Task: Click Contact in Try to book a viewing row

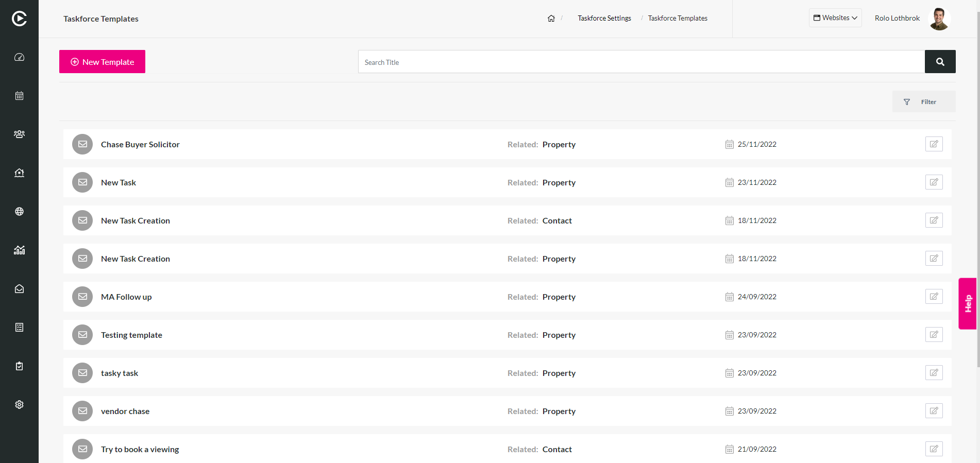Action: pyautogui.click(x=557, y=450)
